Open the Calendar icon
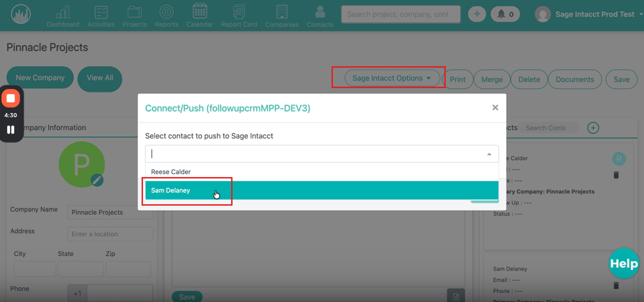Viewport: 644px width, 302px height. point(199,12)
